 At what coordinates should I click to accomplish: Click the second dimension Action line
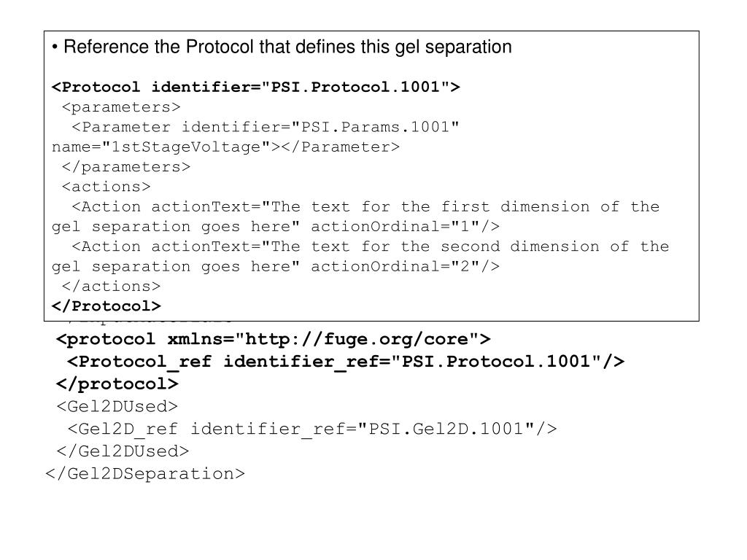(x=370, y=246)
